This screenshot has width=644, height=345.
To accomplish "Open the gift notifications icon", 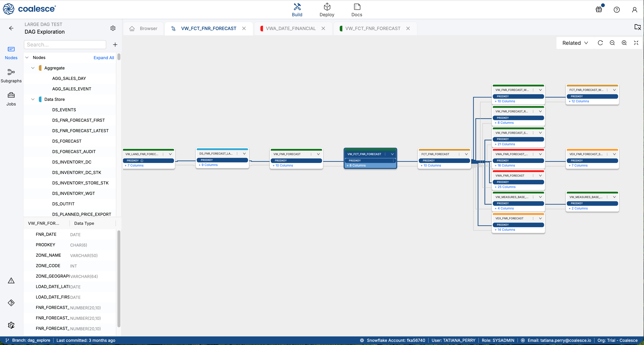I will 599,9.
